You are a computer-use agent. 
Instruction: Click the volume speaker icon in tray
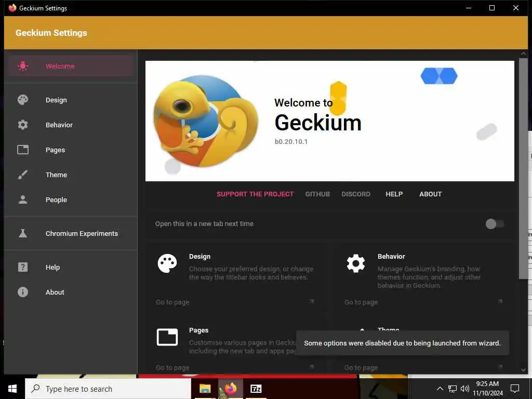click(465, 389)
